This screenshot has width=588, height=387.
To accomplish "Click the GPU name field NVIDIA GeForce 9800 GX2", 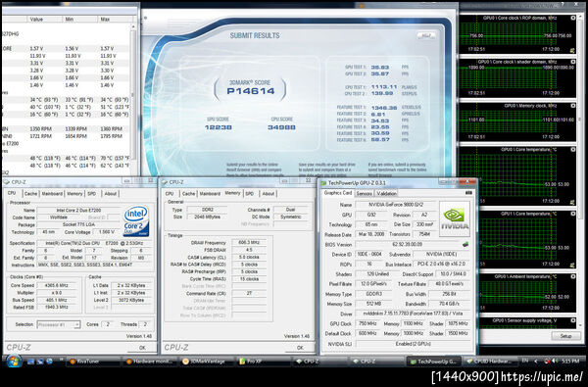I will click(395, 205).
